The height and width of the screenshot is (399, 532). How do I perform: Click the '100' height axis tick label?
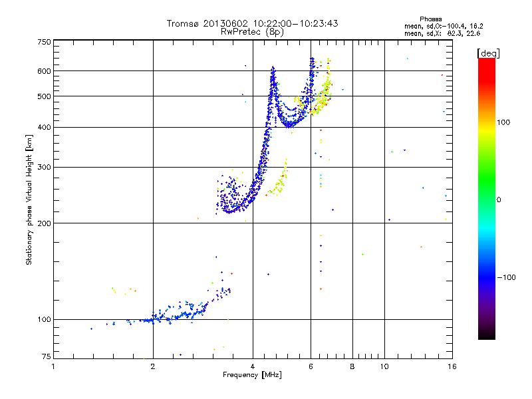(44, 320)
